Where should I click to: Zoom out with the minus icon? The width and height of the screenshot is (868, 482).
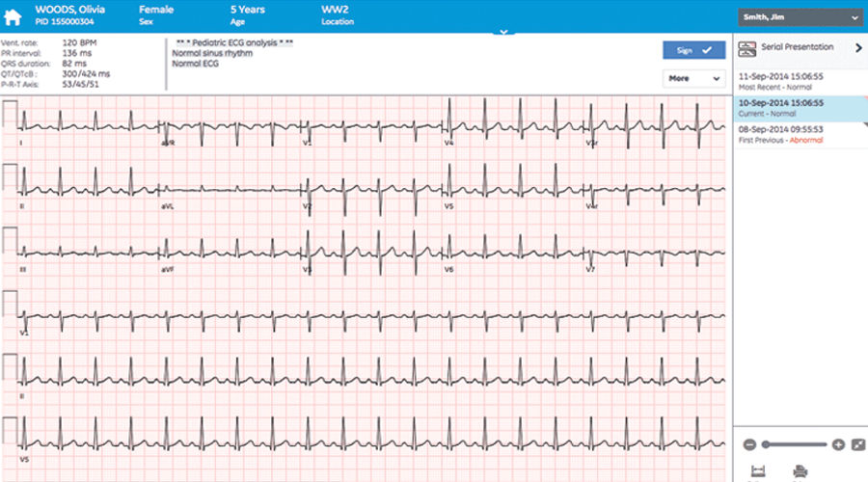pos(749,444)
